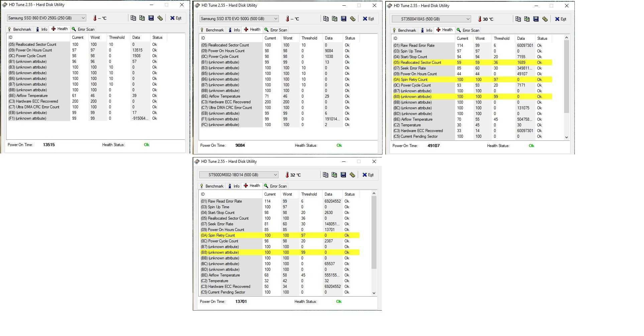Click 30 °C temperature indicator in ST3500418AS window

[486, 19]
